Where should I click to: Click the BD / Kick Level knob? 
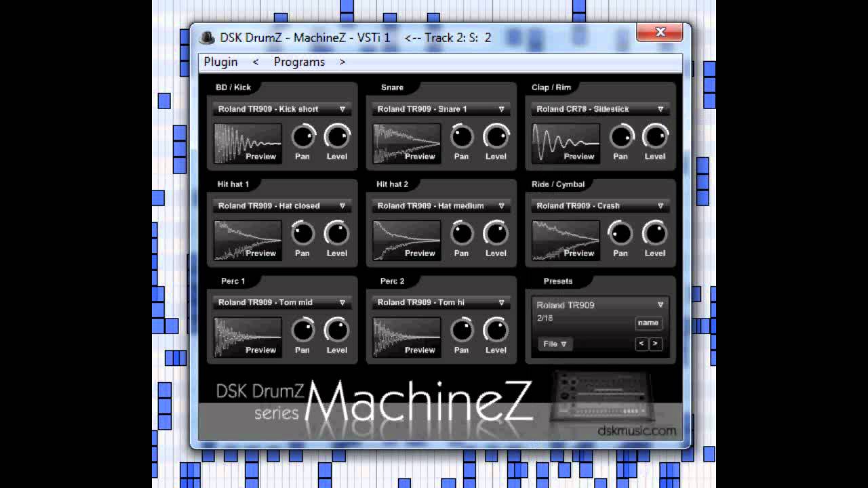point(337,137)
